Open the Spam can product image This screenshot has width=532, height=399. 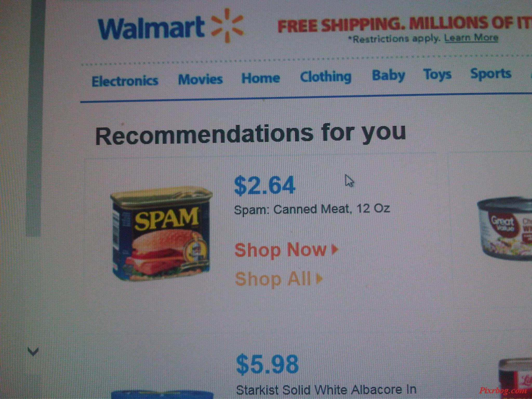click(x=161, y=233)
